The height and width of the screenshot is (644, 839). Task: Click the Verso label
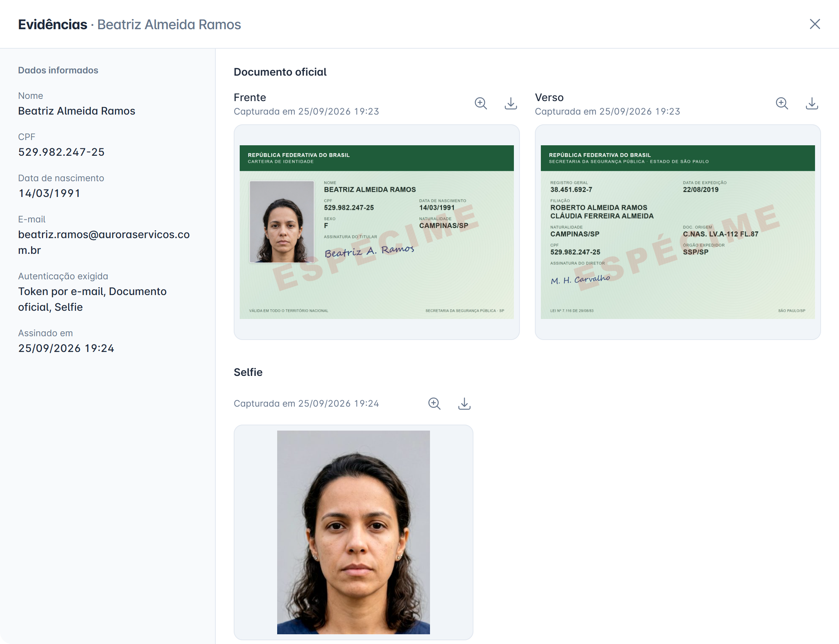pyautogui.click(x=549, y=97)
